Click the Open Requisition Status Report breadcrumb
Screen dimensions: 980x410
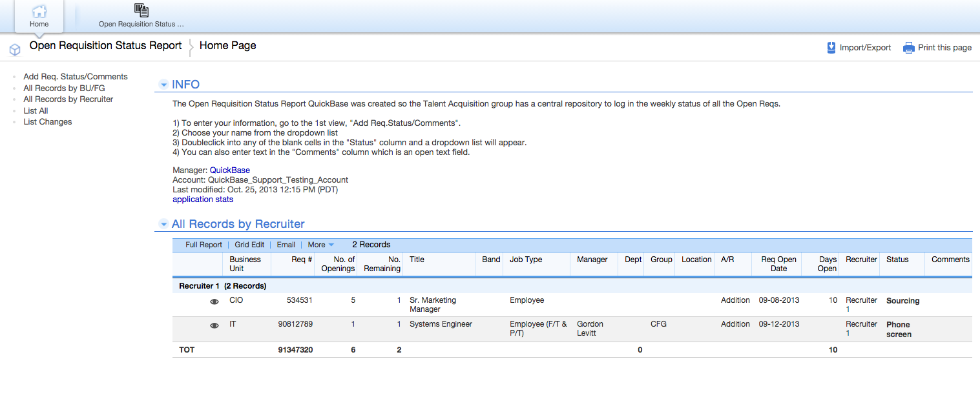106,46
